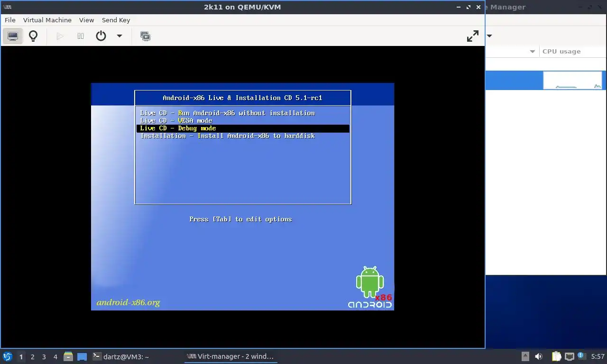
Task: Switch to workspace 2
Action: pyautogui.click(x=32, y=356)
